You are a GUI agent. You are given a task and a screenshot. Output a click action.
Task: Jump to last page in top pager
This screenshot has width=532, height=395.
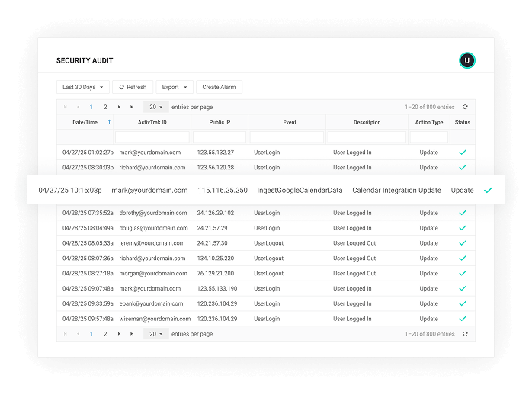[132, 108]
